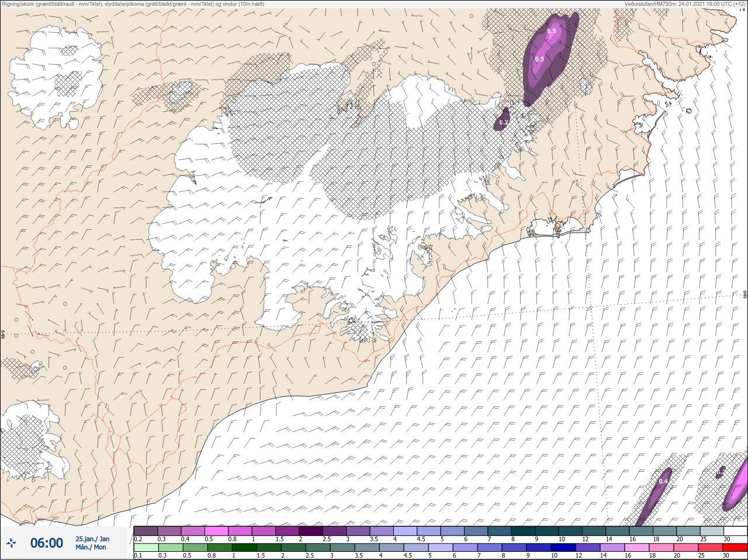This screenshot has width=748, height=560.
Task: Click the compass star icon beside 06:00
Action: click(x=11, y=543)
